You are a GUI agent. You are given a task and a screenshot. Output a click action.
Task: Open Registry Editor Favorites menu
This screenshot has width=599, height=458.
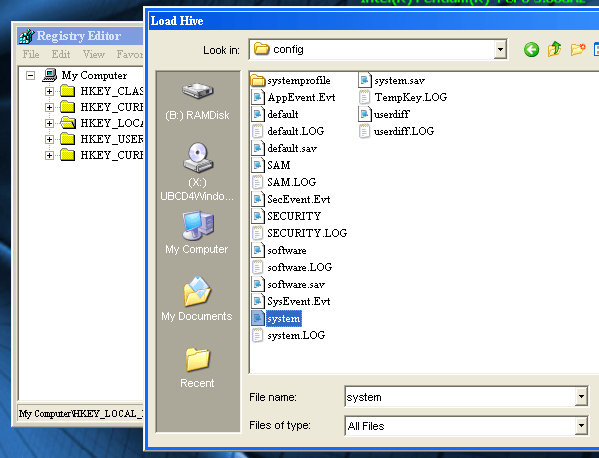tap(130, 54)
